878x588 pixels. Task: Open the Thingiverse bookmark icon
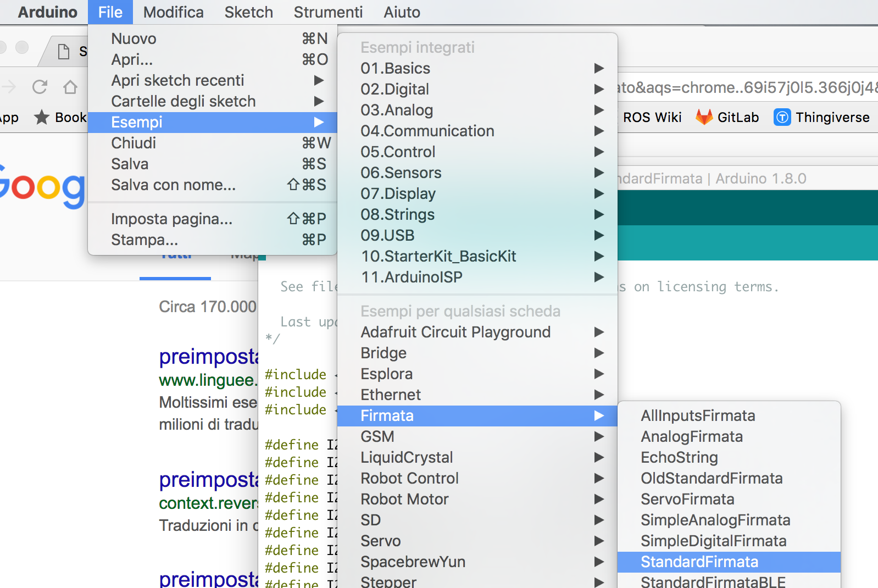782,117
